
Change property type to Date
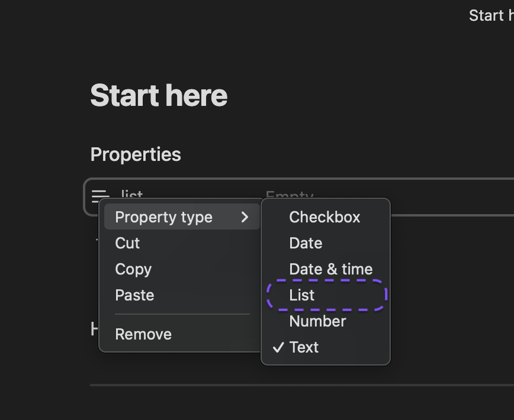pyautogui.click(x=306, y=243)
